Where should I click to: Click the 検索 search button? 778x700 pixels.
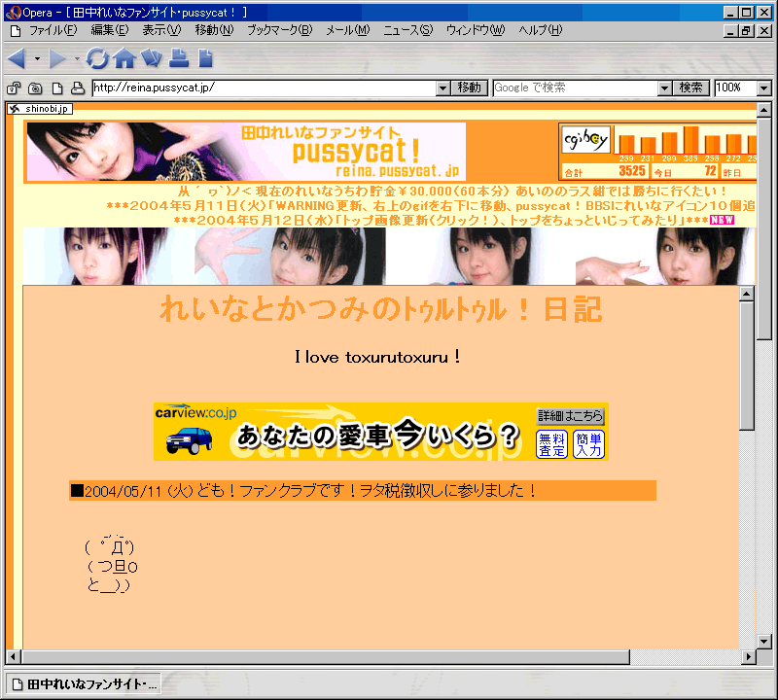pos(690,88)
